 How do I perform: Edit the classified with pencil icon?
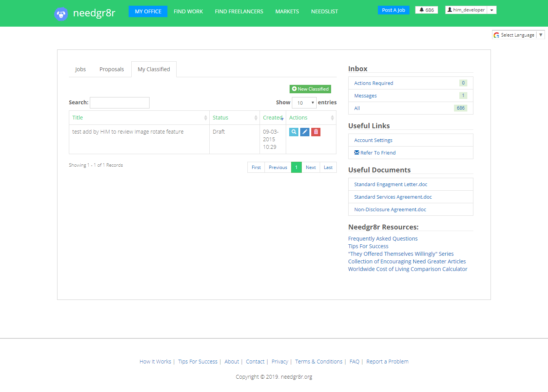(305, 132)
